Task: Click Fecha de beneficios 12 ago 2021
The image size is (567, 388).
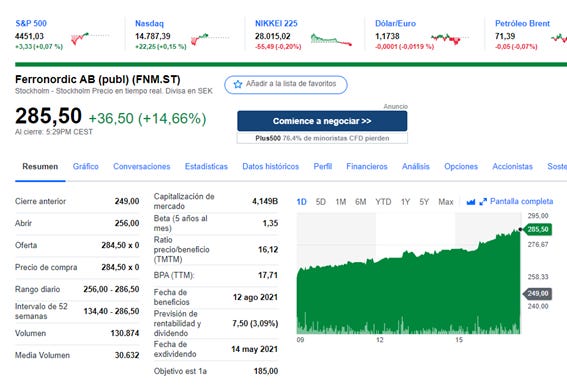Action: (255, 297)
